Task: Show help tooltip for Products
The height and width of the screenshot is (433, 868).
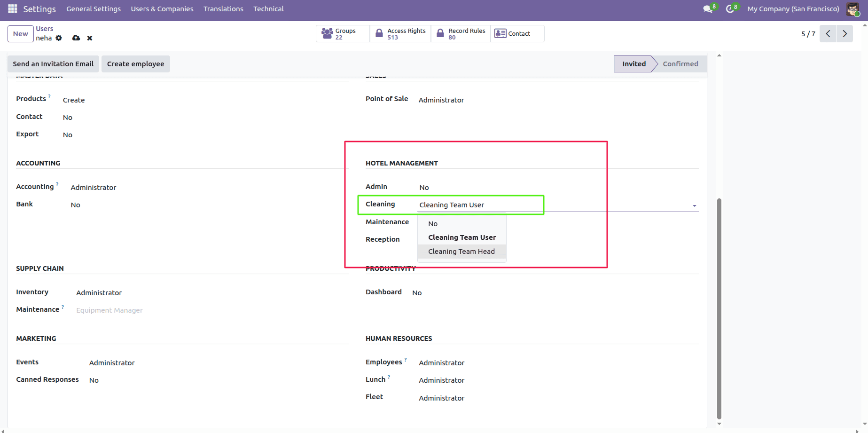Action: tap(49, 96)
